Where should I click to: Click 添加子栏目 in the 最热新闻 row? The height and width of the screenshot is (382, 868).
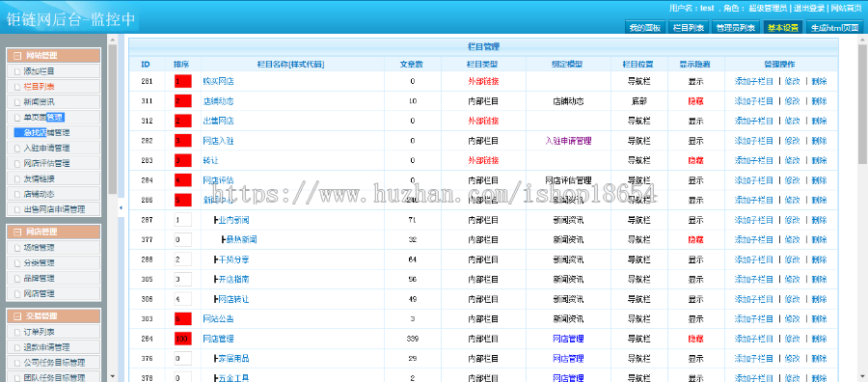(753, 240)
